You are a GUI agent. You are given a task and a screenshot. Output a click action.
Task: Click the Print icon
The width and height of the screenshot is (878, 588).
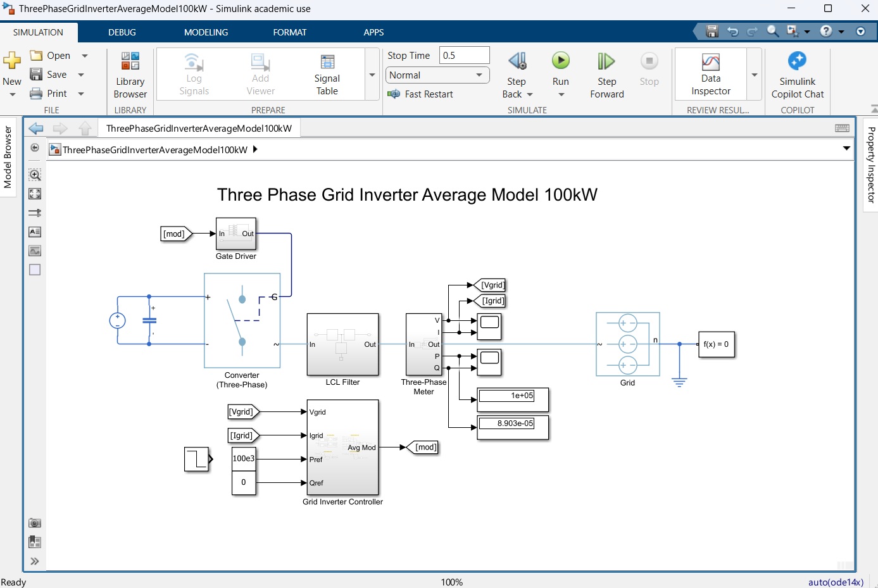tap(36, 94)
